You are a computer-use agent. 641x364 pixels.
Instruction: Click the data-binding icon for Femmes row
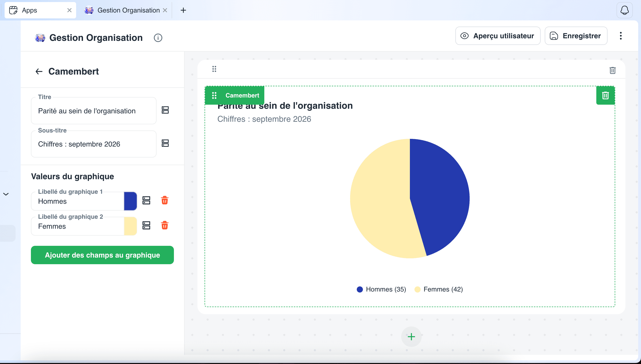tap(146, 225)
